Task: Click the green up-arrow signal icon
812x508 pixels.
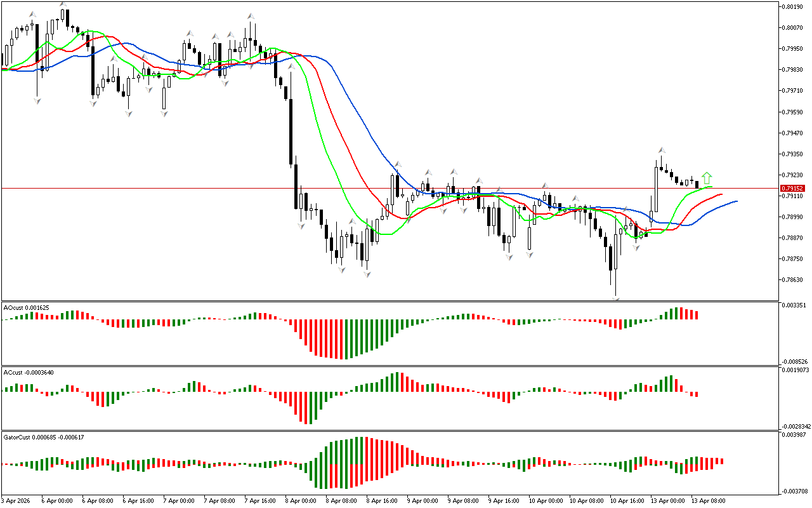Action: point(707,178)
